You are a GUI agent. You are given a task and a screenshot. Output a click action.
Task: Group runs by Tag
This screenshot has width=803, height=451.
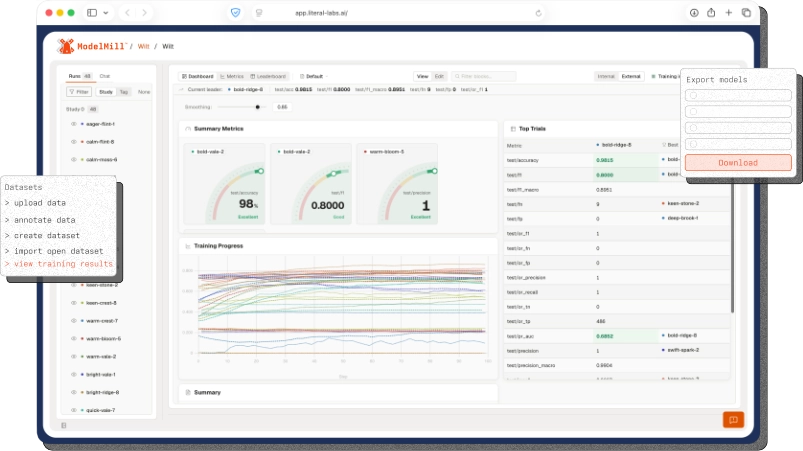123,92
